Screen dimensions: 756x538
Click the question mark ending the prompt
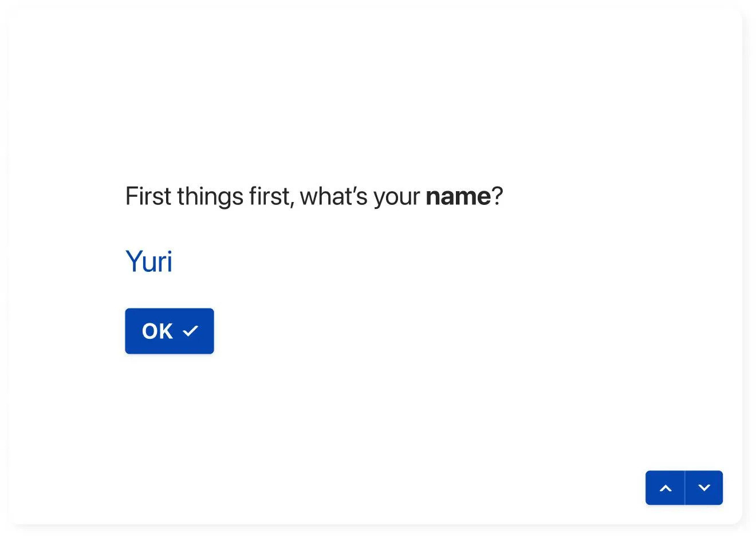[x=497, y=196]
